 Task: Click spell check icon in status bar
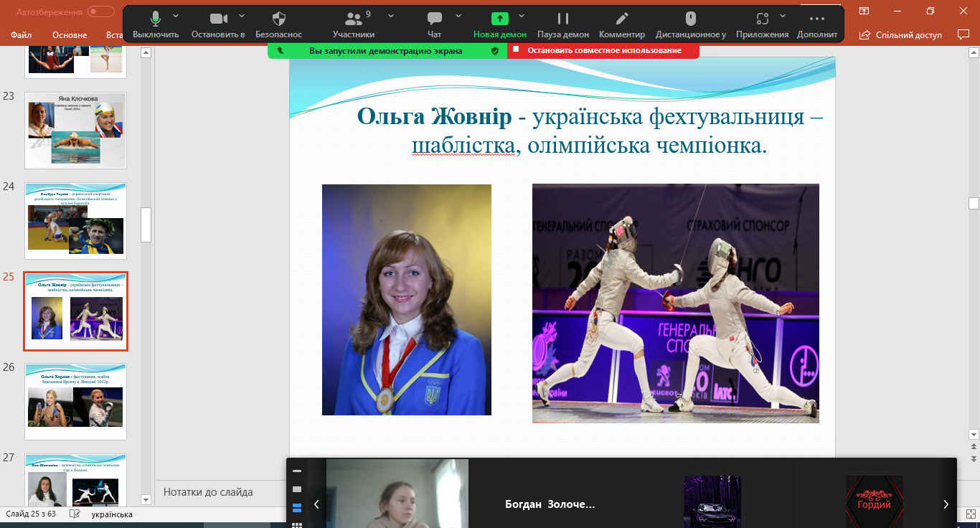coord(75,514)
